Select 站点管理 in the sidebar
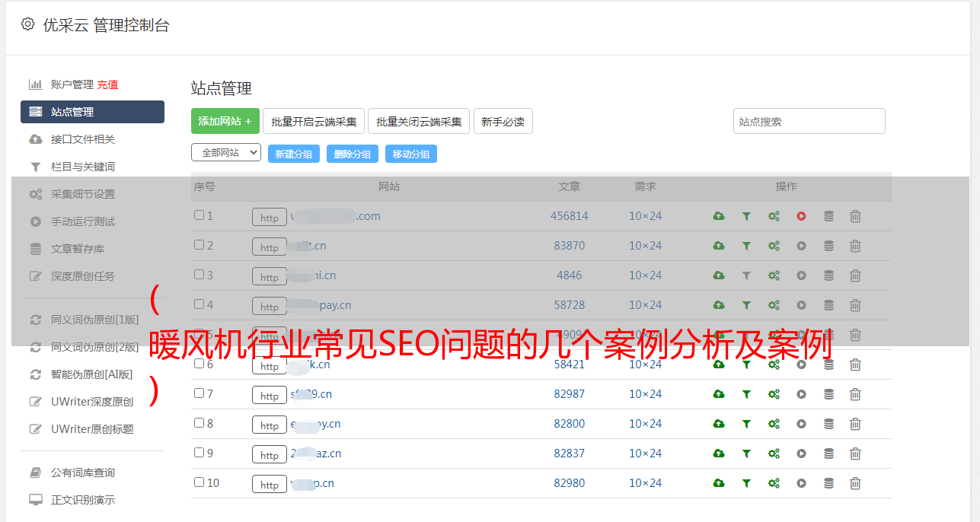The width and height of the screenshot is (980, 522). (92, 112)
